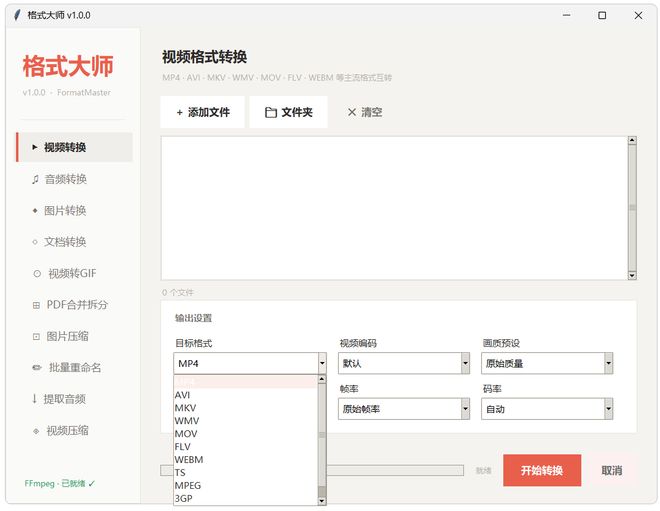Switch to 音频转换 in sidebar
The width and height of the screenshot is (660, 511).
click(x=75, y=179)
